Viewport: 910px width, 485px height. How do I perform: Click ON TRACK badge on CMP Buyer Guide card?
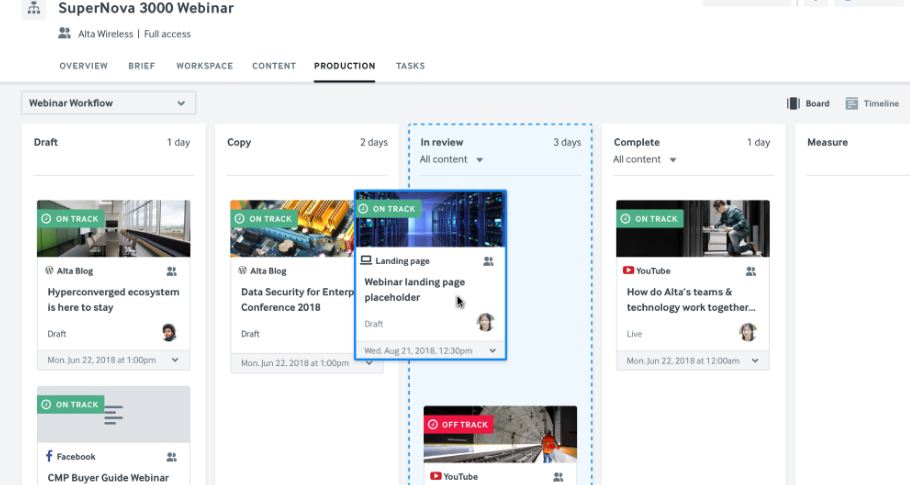click(70, 404)
